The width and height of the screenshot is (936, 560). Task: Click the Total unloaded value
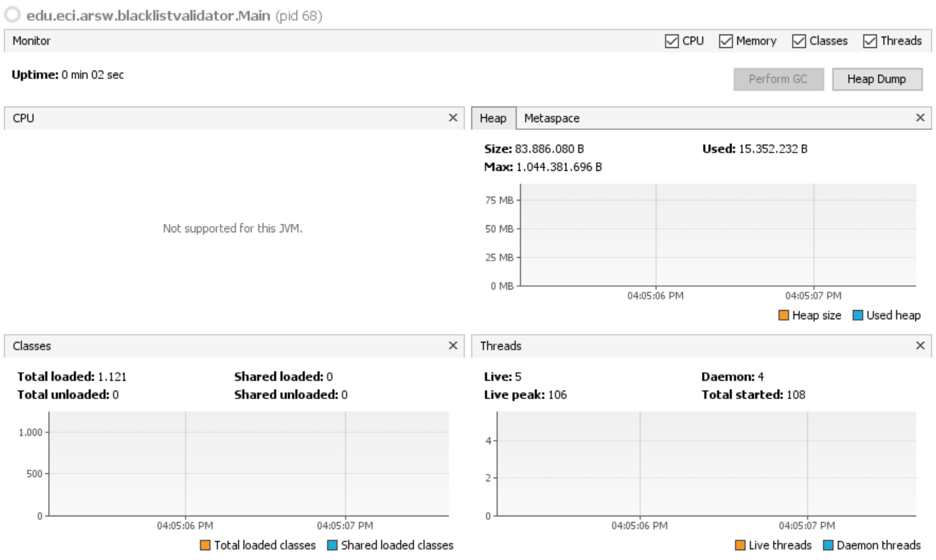115,395
